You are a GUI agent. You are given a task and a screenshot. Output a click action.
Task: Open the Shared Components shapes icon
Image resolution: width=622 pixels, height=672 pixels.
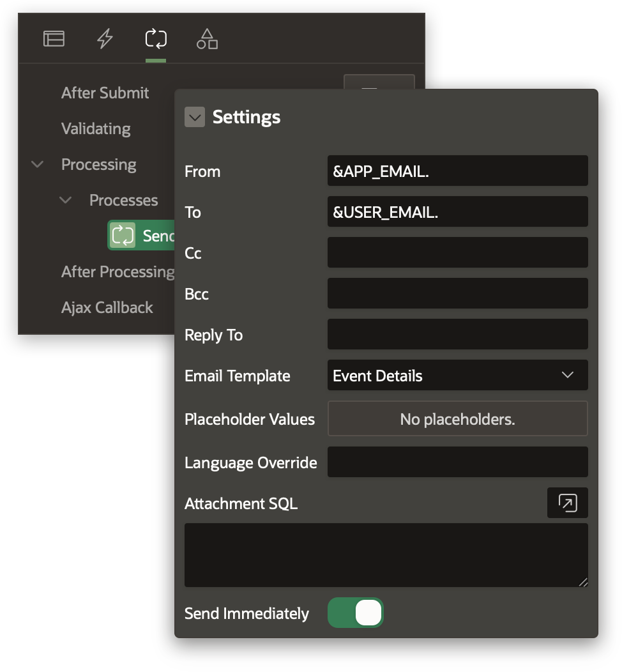coord(207,39)
